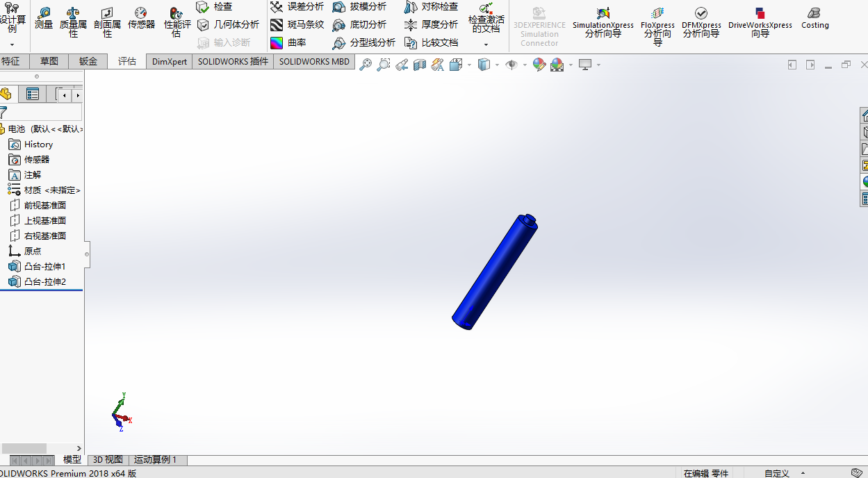868x478 pixels.
Task: Expand 设计算例 dropdown arrow
Action: click(x=12, y=45)
